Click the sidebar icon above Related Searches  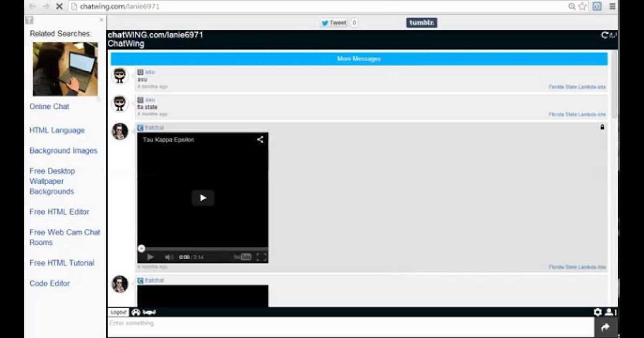pyautogui.click(x=30, y=20)
